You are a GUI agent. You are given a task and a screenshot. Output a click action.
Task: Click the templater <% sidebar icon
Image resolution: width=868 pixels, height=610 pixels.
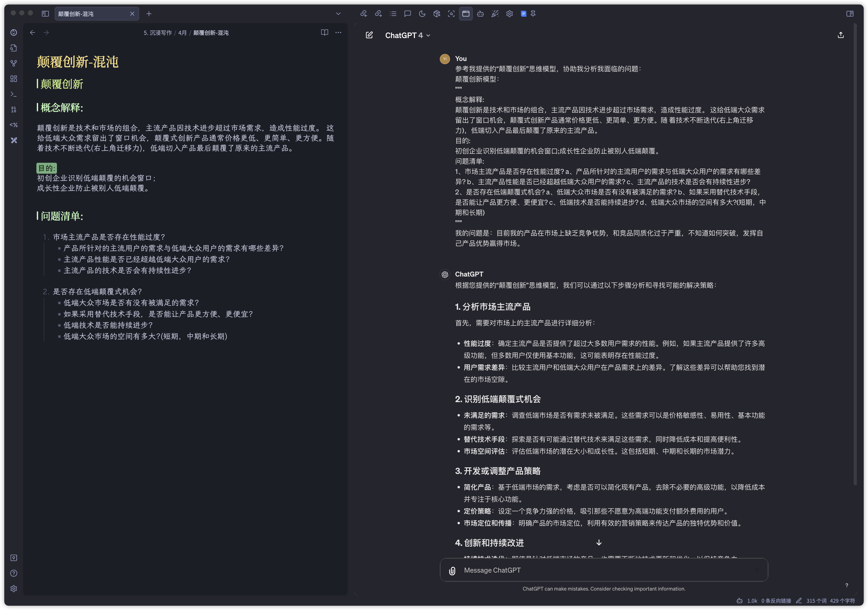coord(14,125)
